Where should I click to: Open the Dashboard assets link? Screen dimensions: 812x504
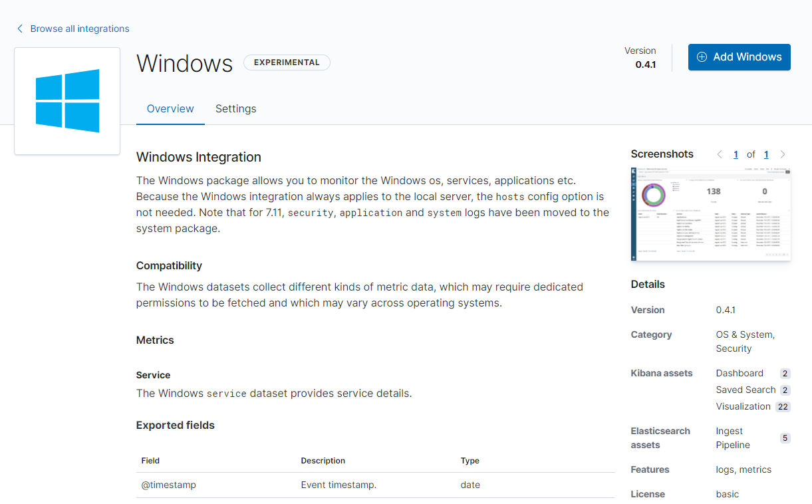pos(740,373)
